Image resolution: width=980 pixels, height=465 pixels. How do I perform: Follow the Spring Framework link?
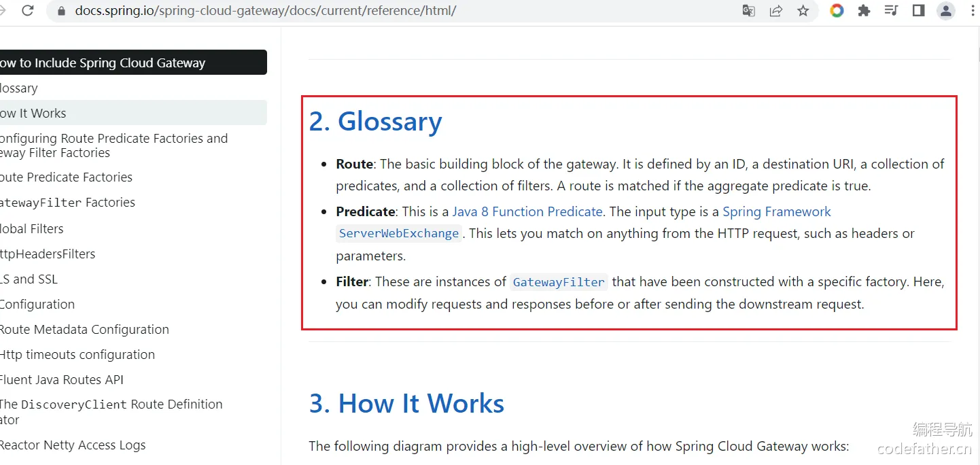(777, 211)
